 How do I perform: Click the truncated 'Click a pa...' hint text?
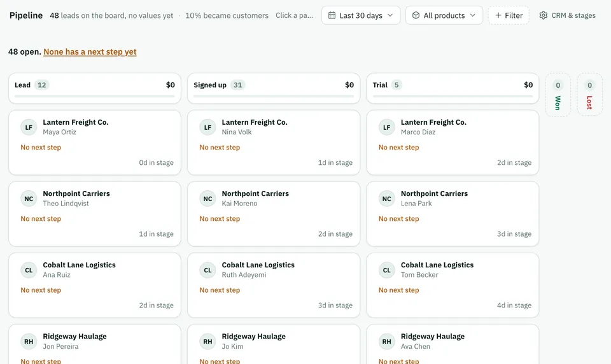tap(294, 15)
